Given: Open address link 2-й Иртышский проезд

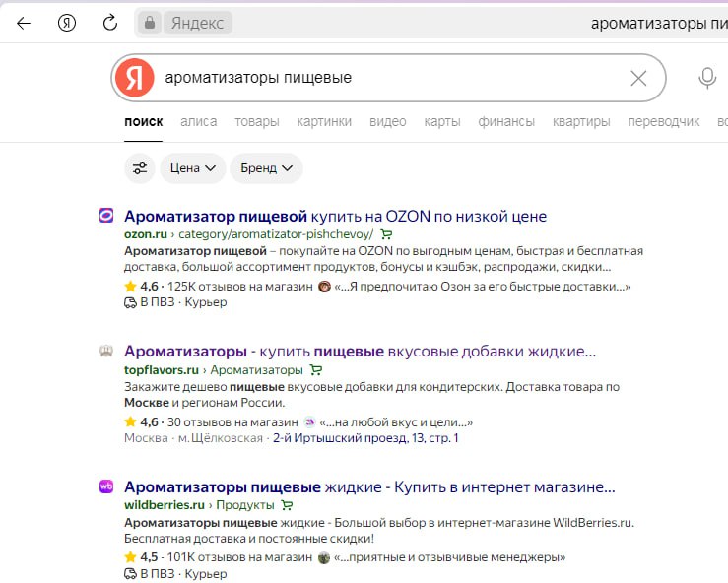Looking at the screenshot, I should tap(364, 438).
